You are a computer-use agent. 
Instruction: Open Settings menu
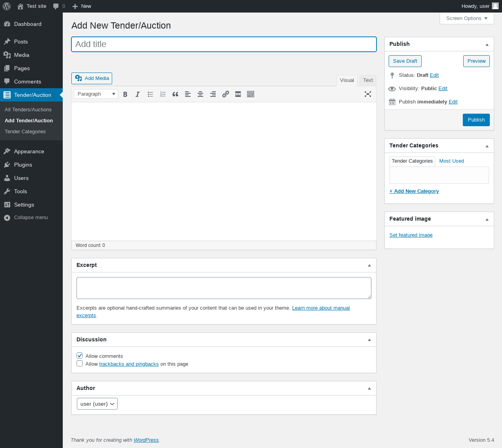click(31, 205)
